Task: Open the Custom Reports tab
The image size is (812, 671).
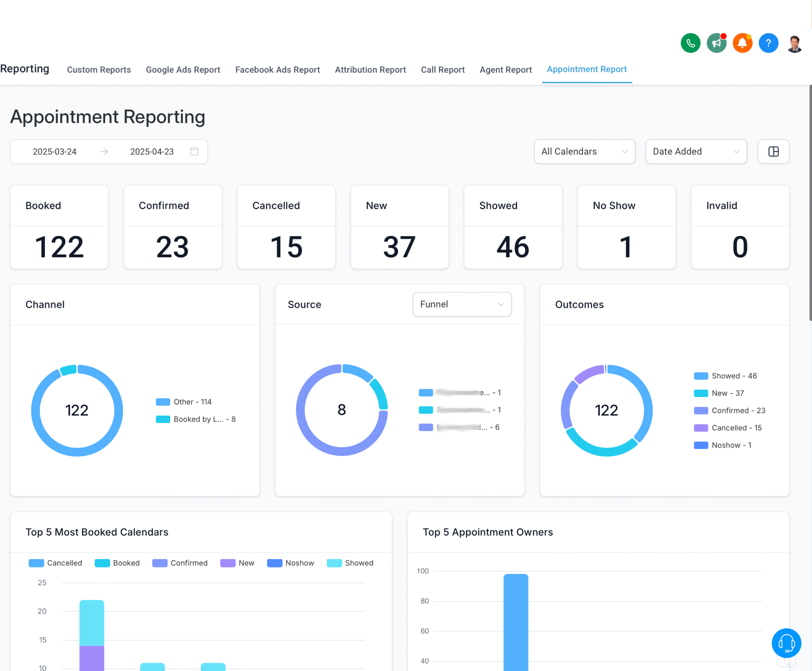Action: 99,70
